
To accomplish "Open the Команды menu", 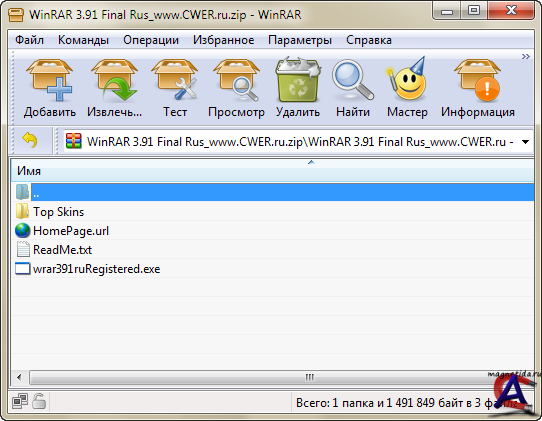I will [83, 40].
